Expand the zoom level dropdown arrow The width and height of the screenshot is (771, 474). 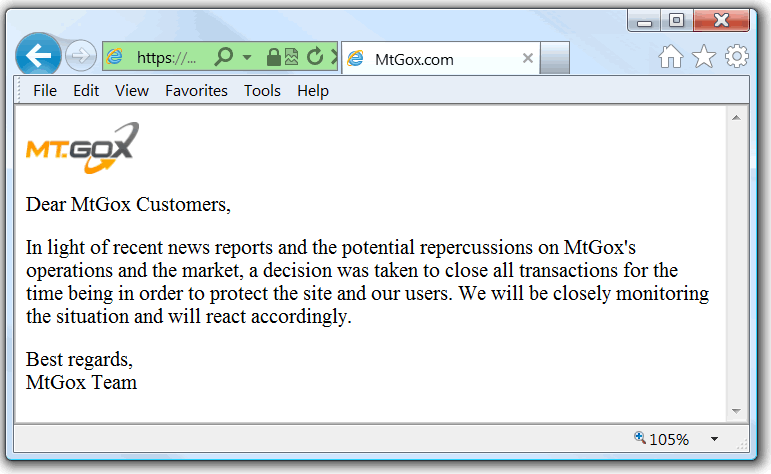click(x=714, y=439)
